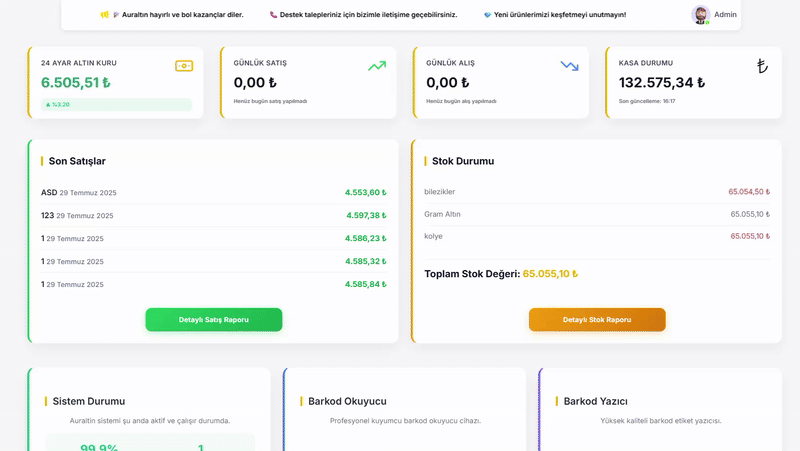800x451 pixels.
Task: Click the Günlük Satış amount 0,00 ₺
Action: coord(255,83)
